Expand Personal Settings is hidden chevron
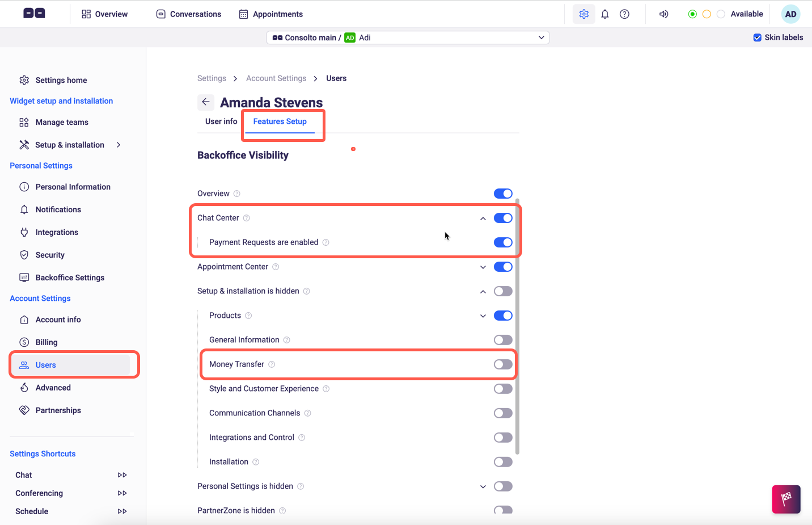The image size is (812, 525). click(483, 487)
